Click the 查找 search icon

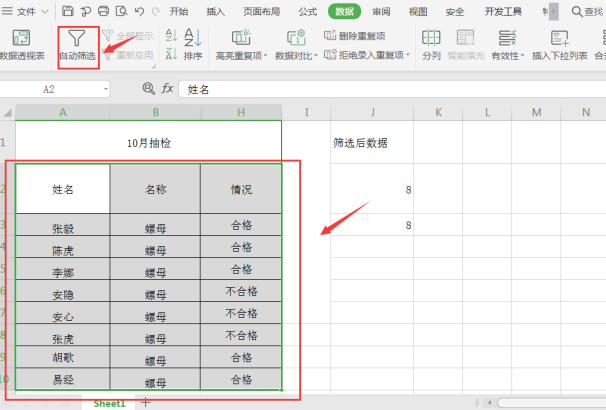[577, 12]
